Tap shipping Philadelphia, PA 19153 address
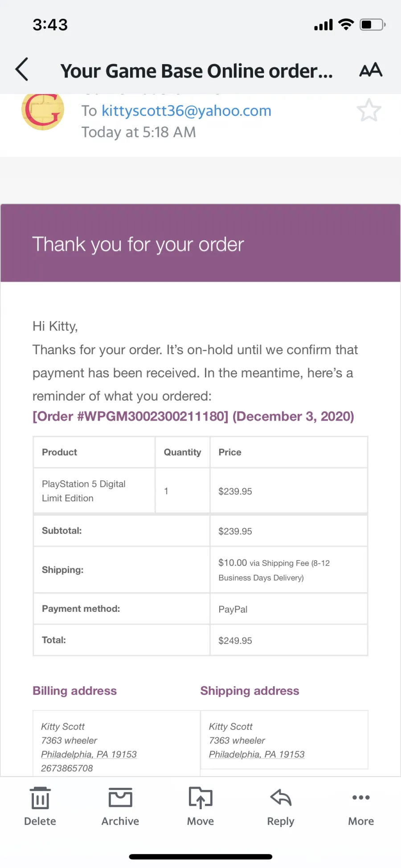401x868 pixels. click(x=257, y=754)
